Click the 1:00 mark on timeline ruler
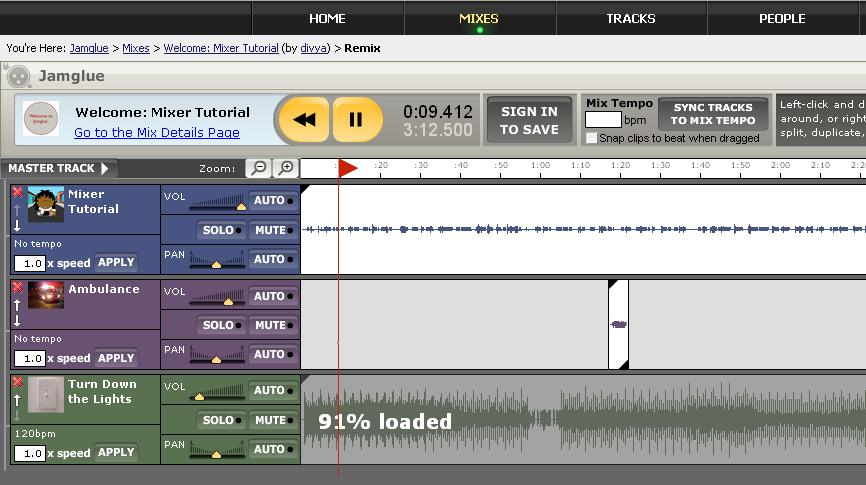Image resolution: width=866 pixels, height=485 pixels. 540,168
